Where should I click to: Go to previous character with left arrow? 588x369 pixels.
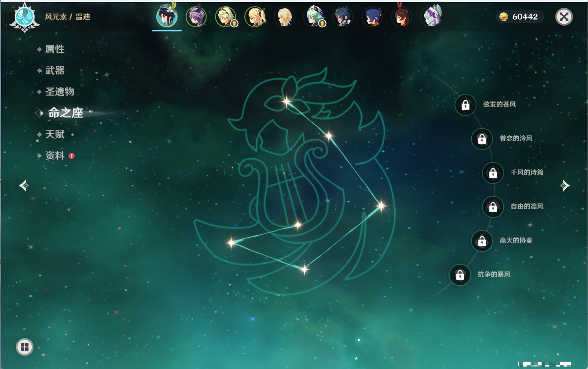pos(24,186)
